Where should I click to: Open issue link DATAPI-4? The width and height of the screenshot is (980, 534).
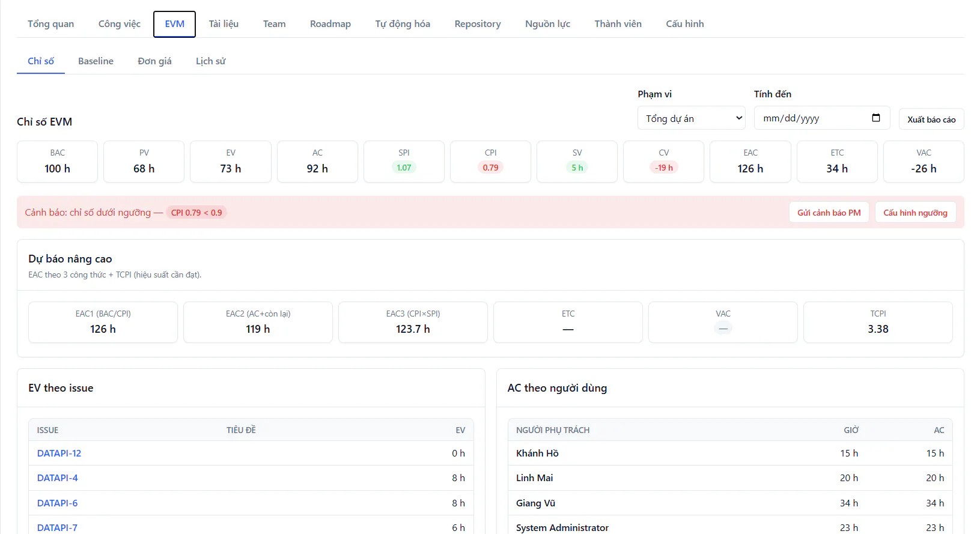tap(58, 478)
